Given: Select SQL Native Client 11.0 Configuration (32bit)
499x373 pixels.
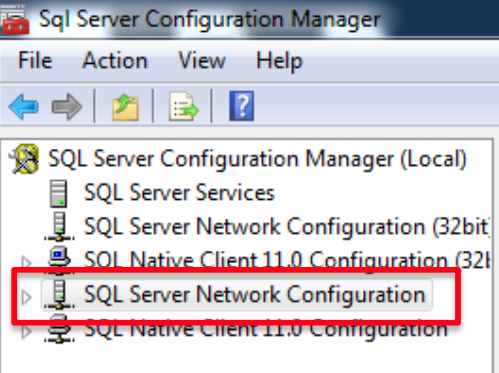Looking at the screenshot, I should (x=287, y=260).
